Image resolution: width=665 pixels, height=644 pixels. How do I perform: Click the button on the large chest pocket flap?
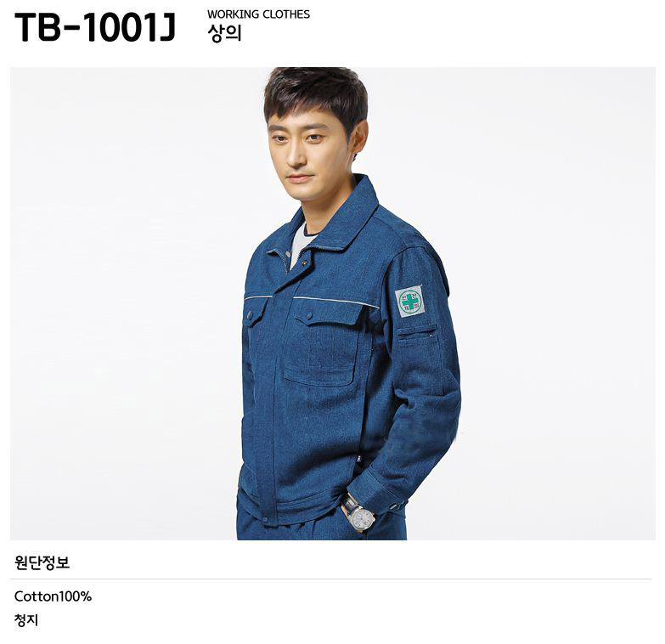[309, 316]
